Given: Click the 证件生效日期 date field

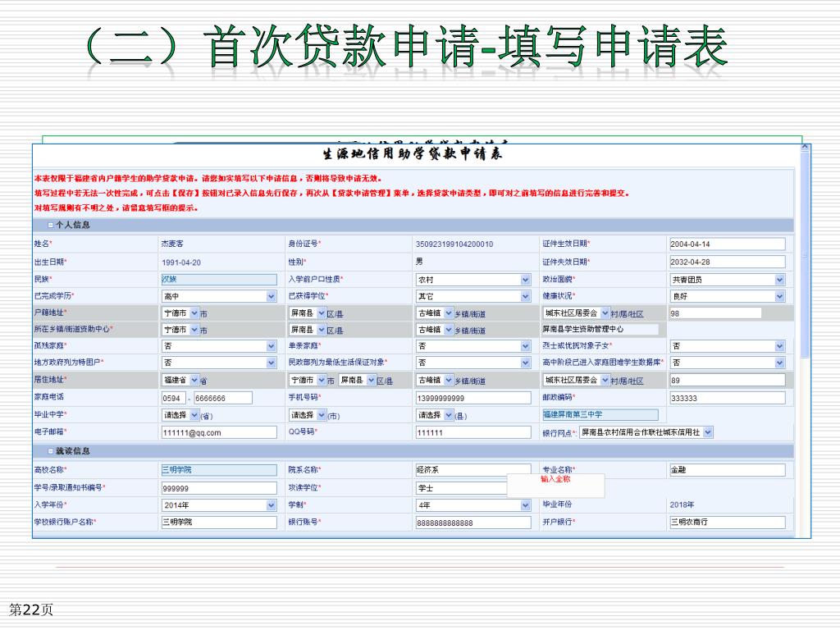Looking at the screenshot, I should [x=728, y=244].
